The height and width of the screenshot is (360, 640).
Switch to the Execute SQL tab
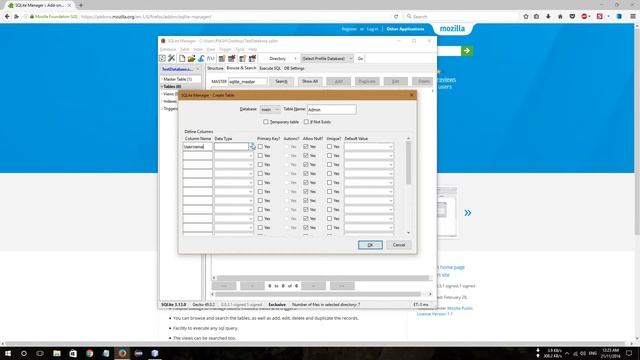click(270, 68)
